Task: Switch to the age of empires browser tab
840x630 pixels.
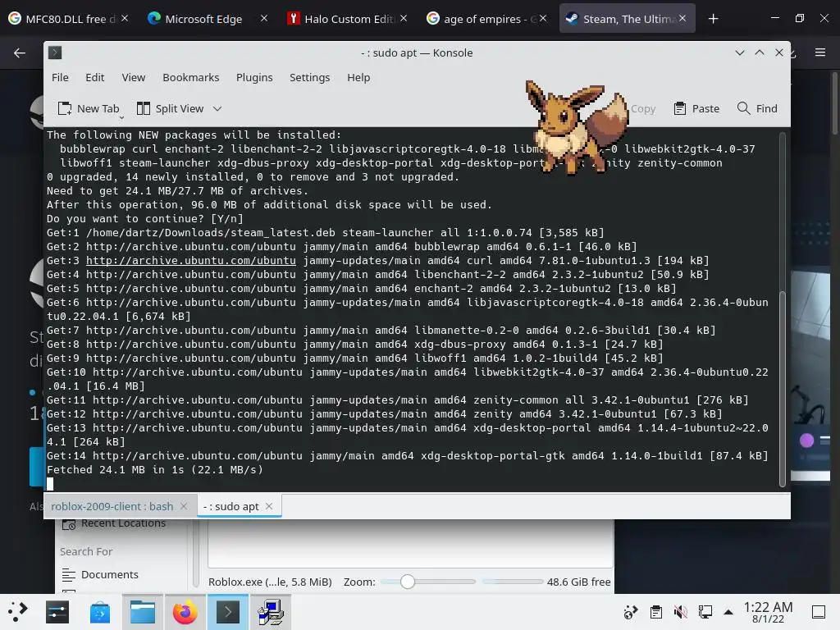Action: point(487,19)
